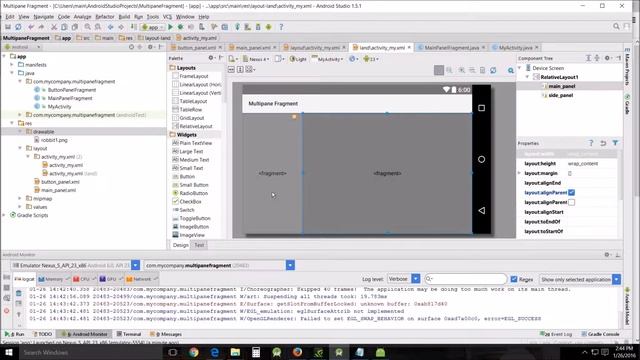Select the RadioButton widget in Palette

pyautogui.click(x=190, y=193)
